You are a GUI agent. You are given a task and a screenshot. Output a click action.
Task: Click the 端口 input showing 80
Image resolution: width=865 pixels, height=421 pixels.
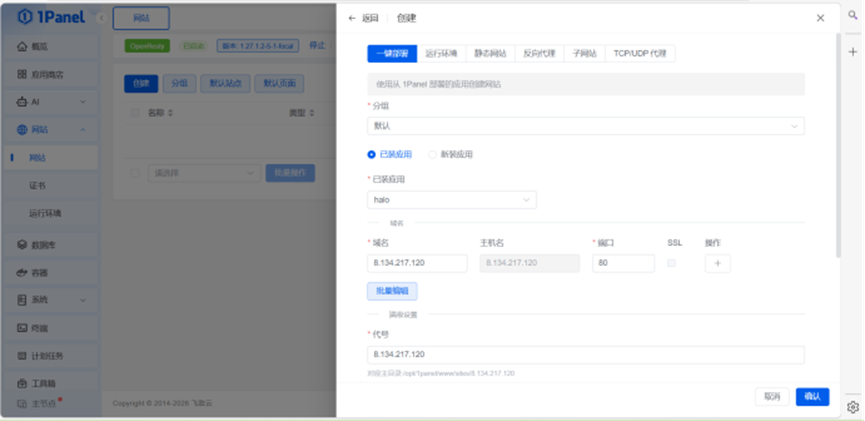point(623,263)
